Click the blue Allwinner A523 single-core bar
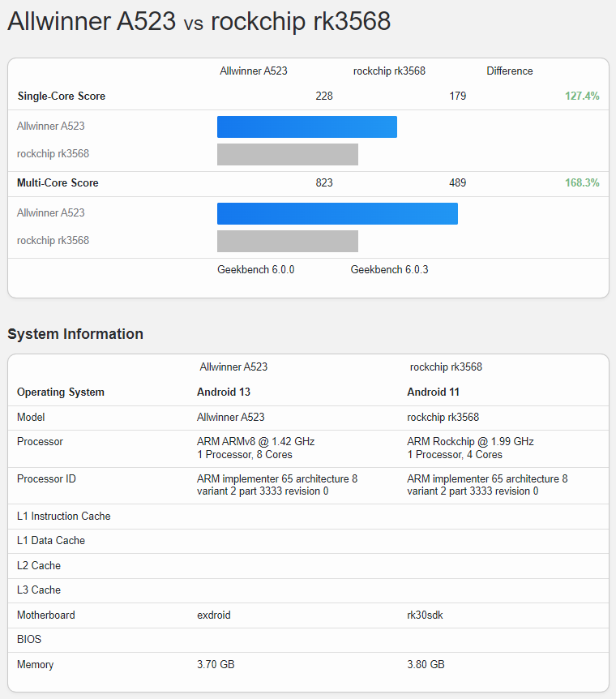This screenshot has height=699, width=616. point(307,127)
